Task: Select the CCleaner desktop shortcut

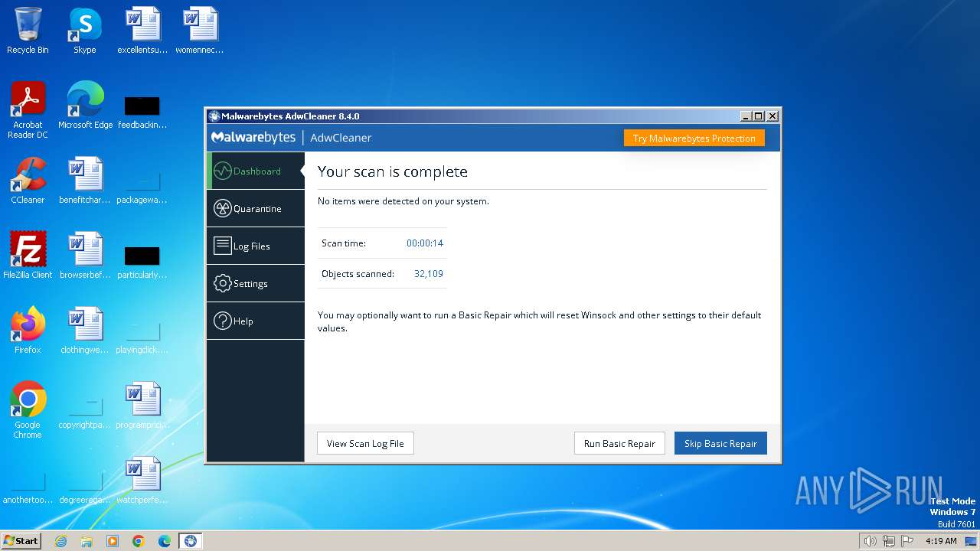Action: coord(28,181)
